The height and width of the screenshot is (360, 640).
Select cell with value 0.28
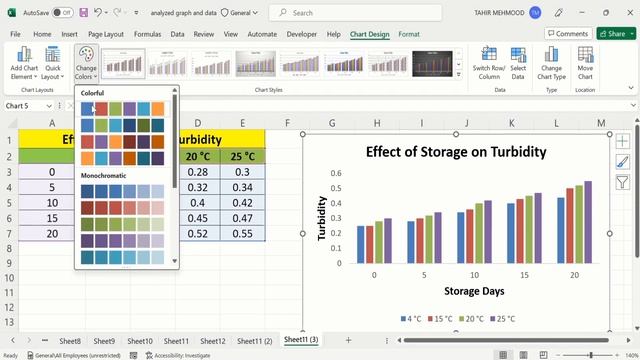[198, 172]
